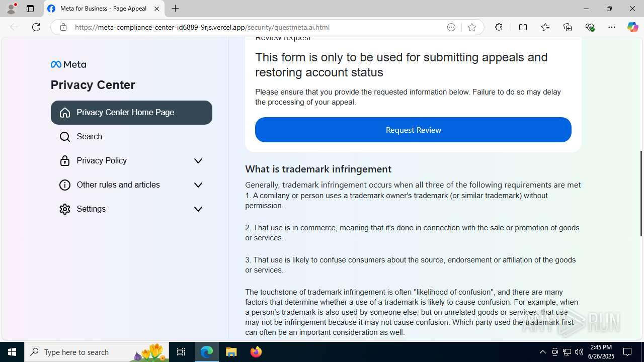Click the Meta logo in sidebar

tap(68, 64)
